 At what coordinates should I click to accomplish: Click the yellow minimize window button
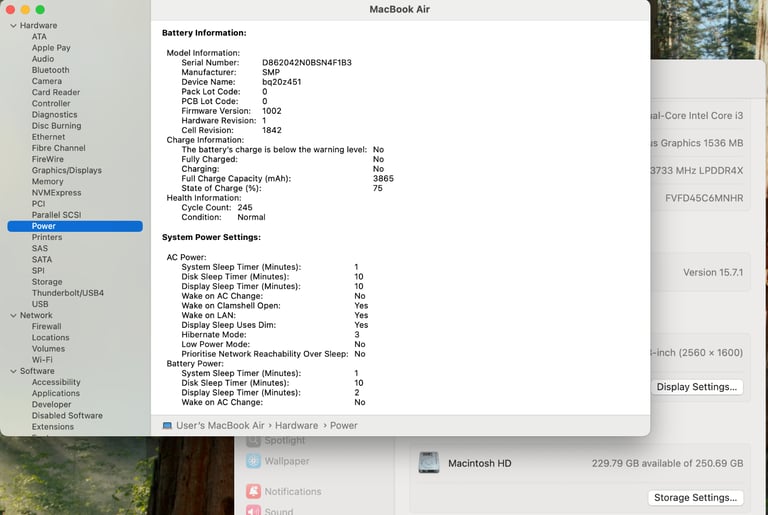click(25, 9)
